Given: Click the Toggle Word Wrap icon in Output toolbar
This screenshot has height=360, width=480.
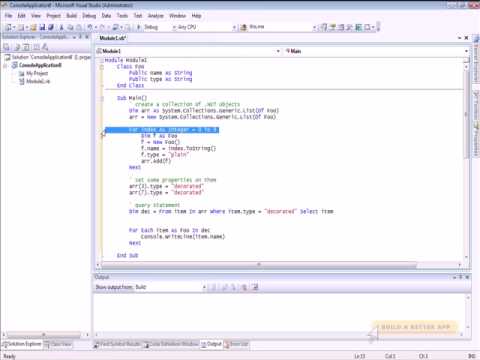Looking at the screenshot, I should click(255, 287).
